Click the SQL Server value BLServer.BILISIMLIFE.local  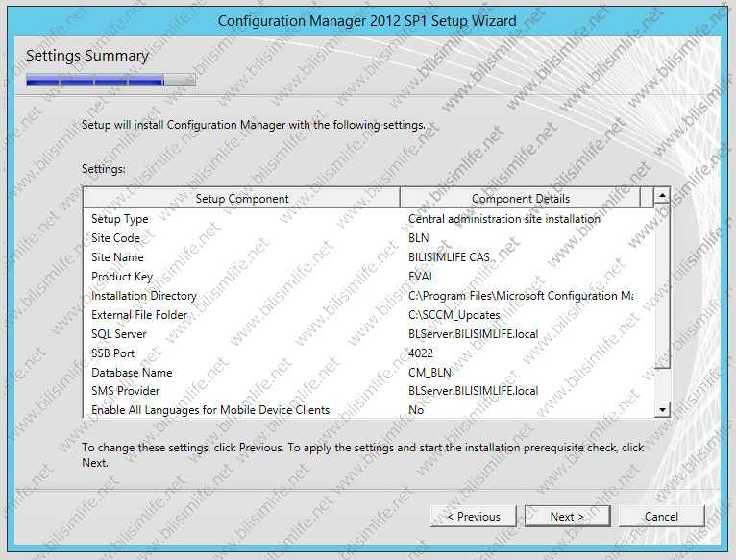473,334
